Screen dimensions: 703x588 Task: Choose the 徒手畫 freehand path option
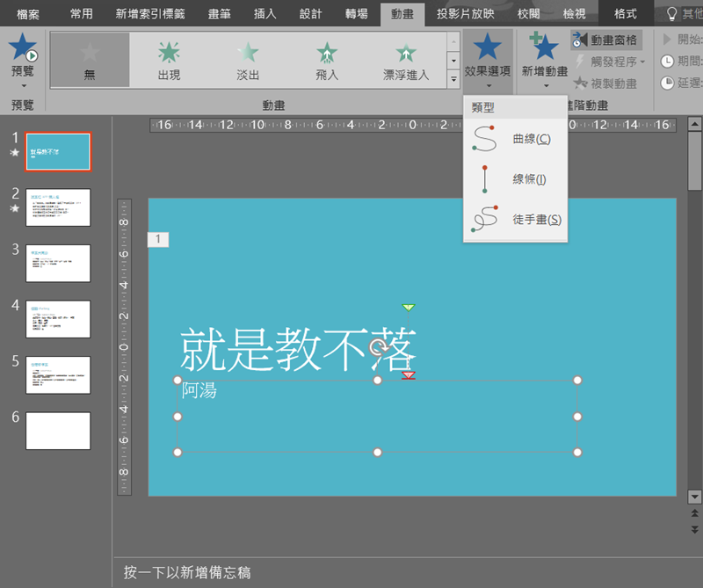pyautogui.click(x=516, y=219)
